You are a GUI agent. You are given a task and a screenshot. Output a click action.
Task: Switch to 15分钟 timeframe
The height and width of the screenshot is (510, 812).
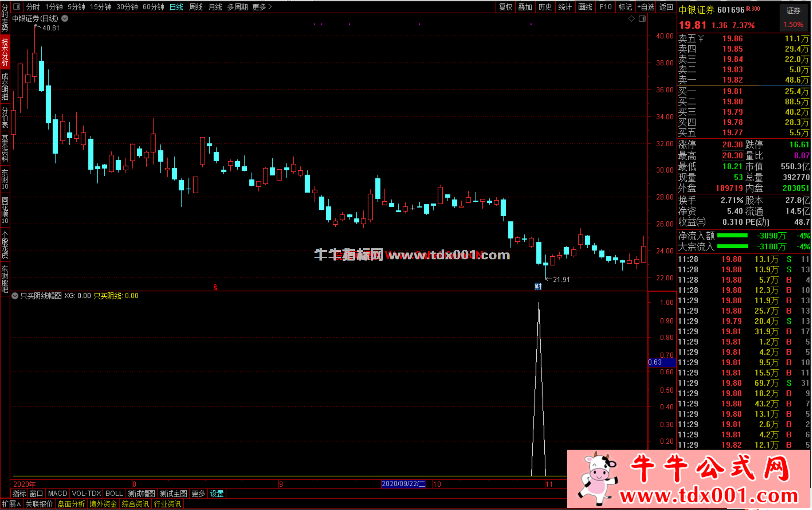tap(101, 7)
